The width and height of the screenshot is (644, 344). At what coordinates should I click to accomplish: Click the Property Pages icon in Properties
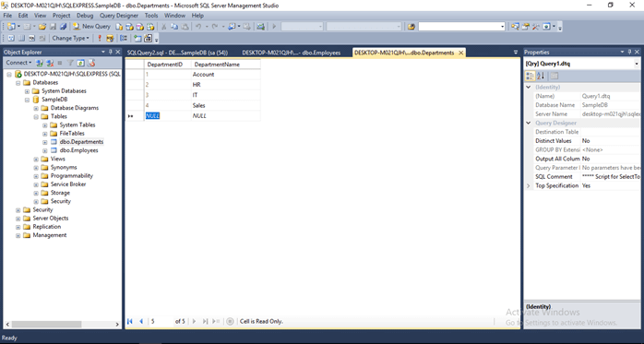coord(555,76)
